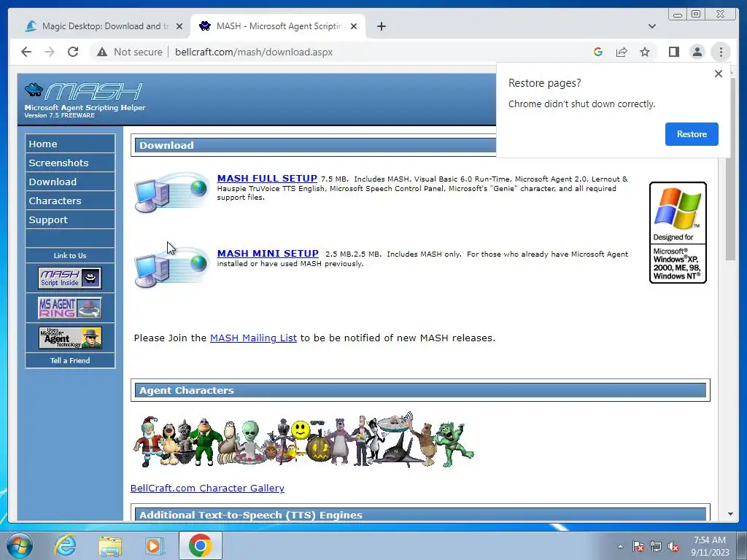Open the Not secure site info warning
This screenshot has width=747, height=560.
point(130,52)
